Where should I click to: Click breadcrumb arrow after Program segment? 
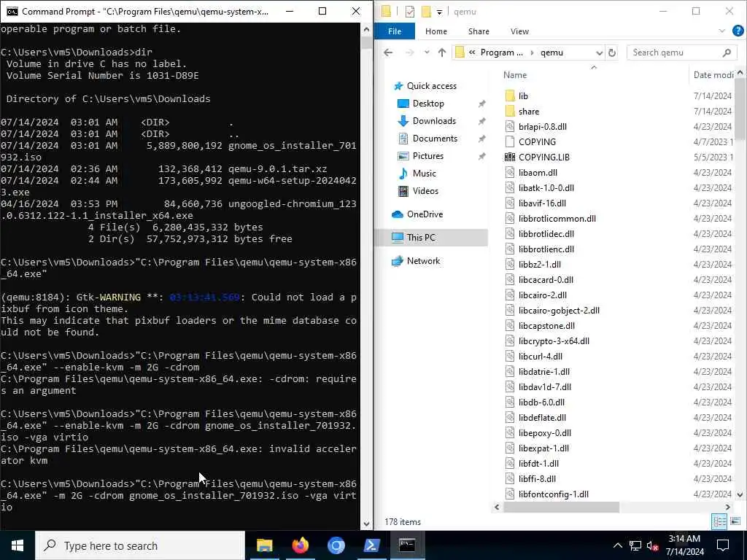click(532, 52)
